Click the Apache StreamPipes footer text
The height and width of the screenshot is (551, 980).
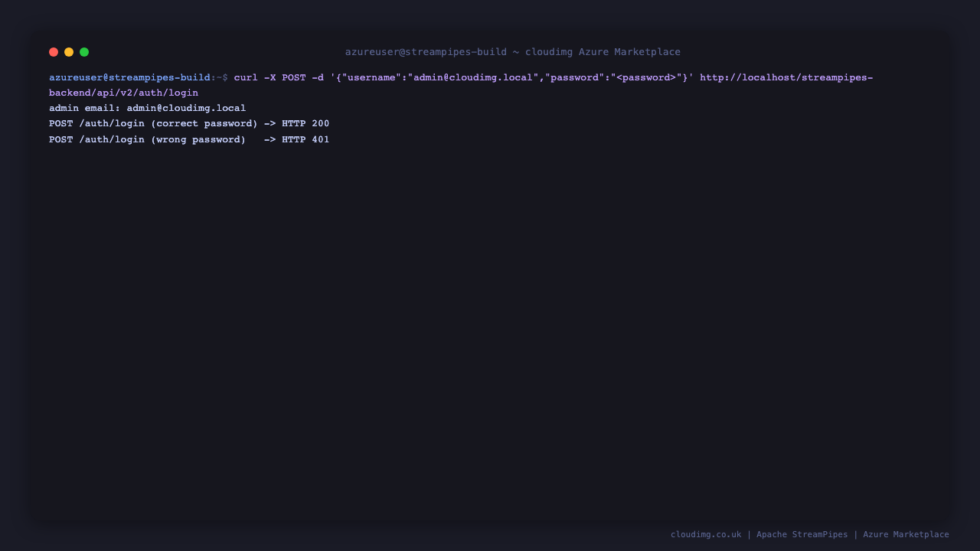coord(802,534)
